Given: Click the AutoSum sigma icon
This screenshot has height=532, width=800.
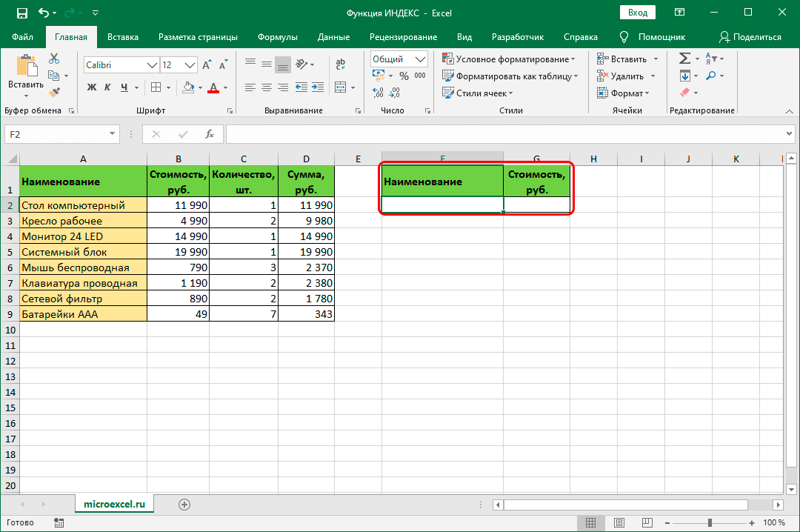Looking at the screenshot, I should (x=684, y=59).
